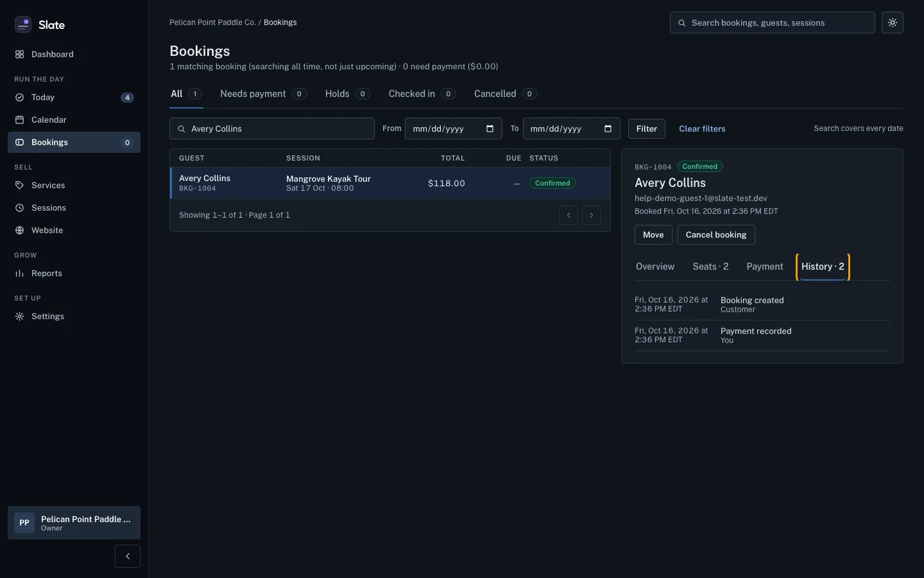Open the From date calendar picker
The height and width of the screenshot is (578, 924).
coord(490,128)
